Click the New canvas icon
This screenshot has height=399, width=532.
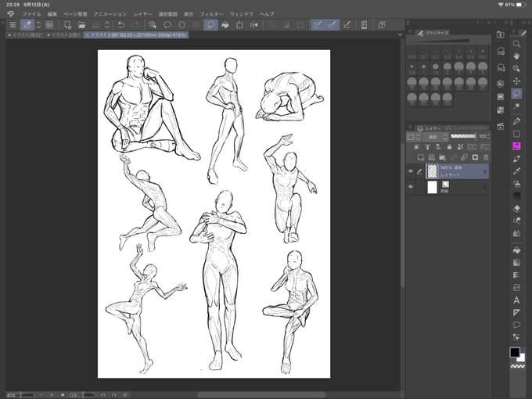tap(67, 25)
